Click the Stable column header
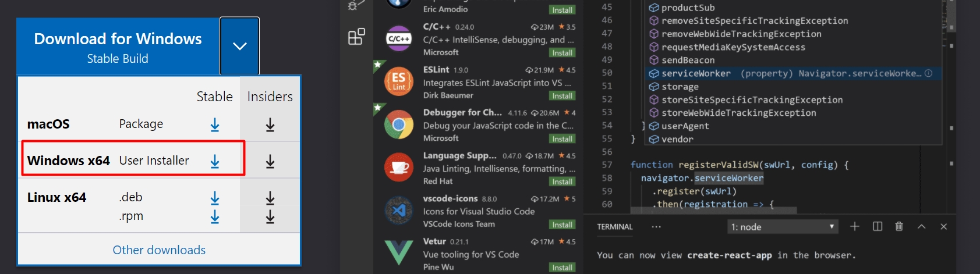The height and width of the screenshot is (274, 980). [214, 97]
